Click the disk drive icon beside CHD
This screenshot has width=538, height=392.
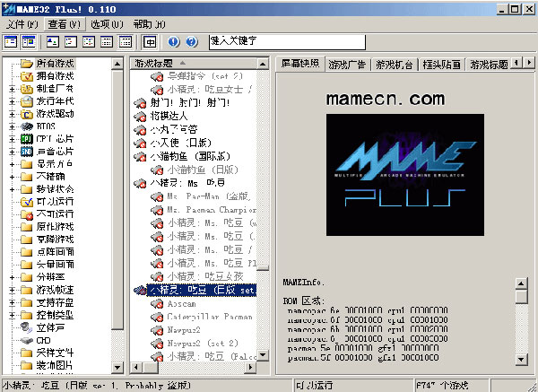coord(26,340)
